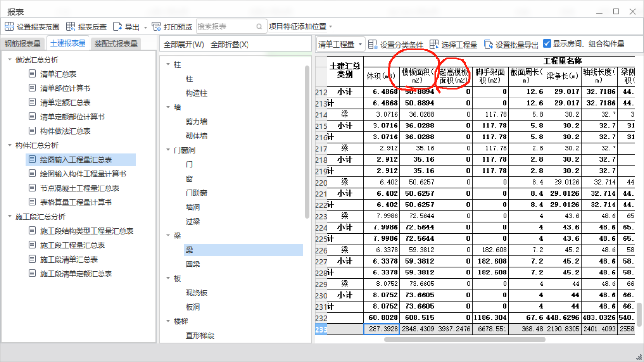This screenshot has width=644, height=362.
Task: Collapse the 梁 component group
Action: (168, 235)
